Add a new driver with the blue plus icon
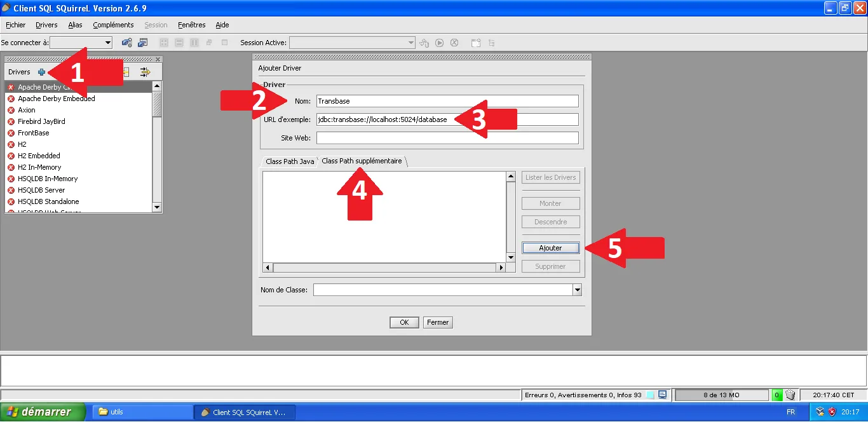The height and width of the screenshot is (422, 868). click(x=41, y=71)
